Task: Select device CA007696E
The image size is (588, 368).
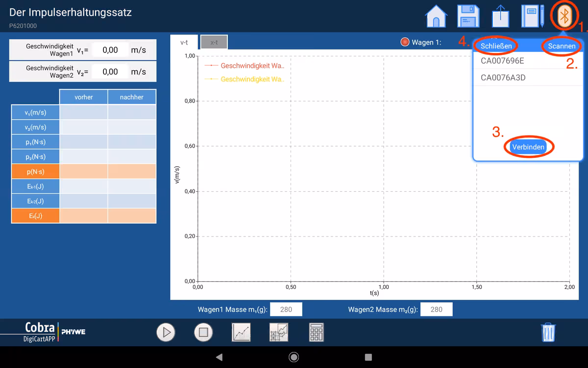Action: (528, 61)
